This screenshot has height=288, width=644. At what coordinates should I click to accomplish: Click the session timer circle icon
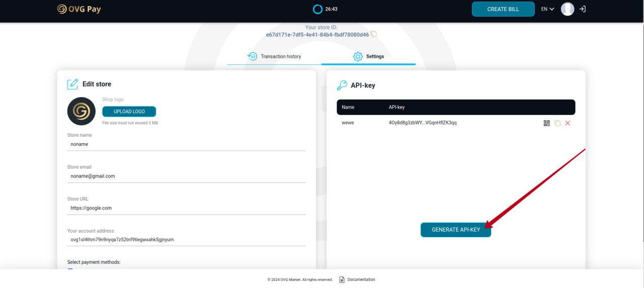317,9
